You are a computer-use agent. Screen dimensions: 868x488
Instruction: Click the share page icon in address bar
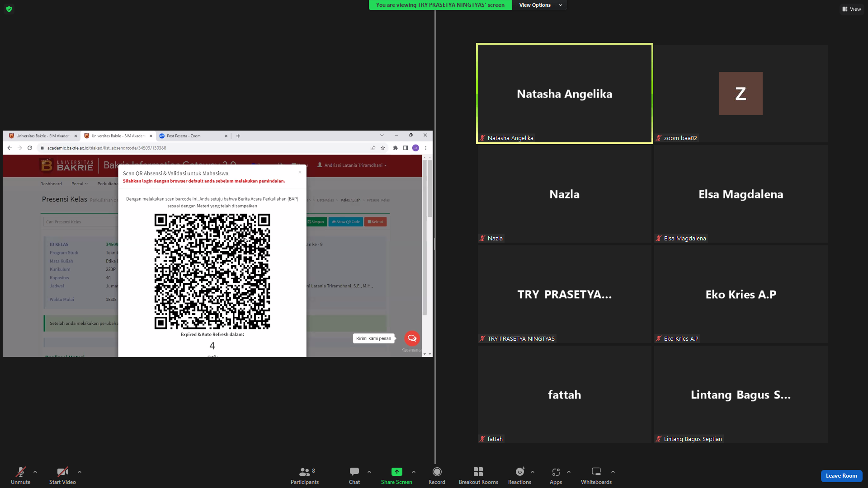373,148
